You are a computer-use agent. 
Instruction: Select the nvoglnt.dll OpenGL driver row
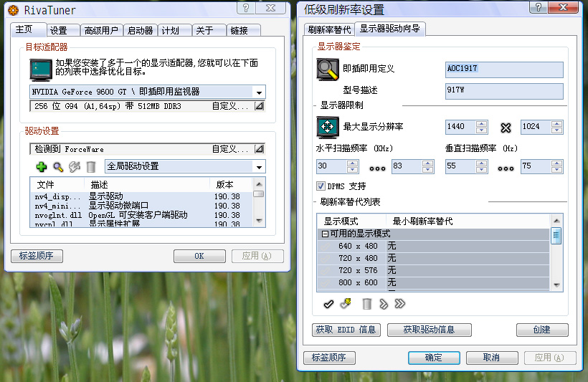142,216
